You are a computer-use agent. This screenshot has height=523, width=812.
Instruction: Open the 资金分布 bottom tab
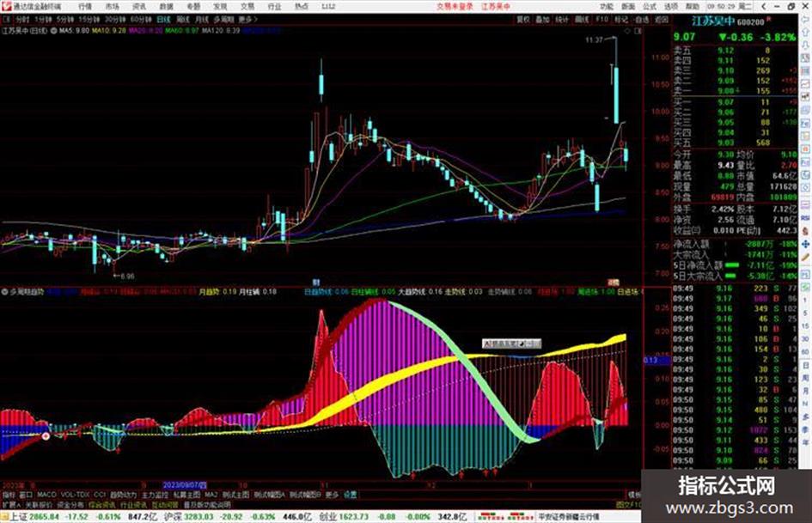tap(70, 504)
